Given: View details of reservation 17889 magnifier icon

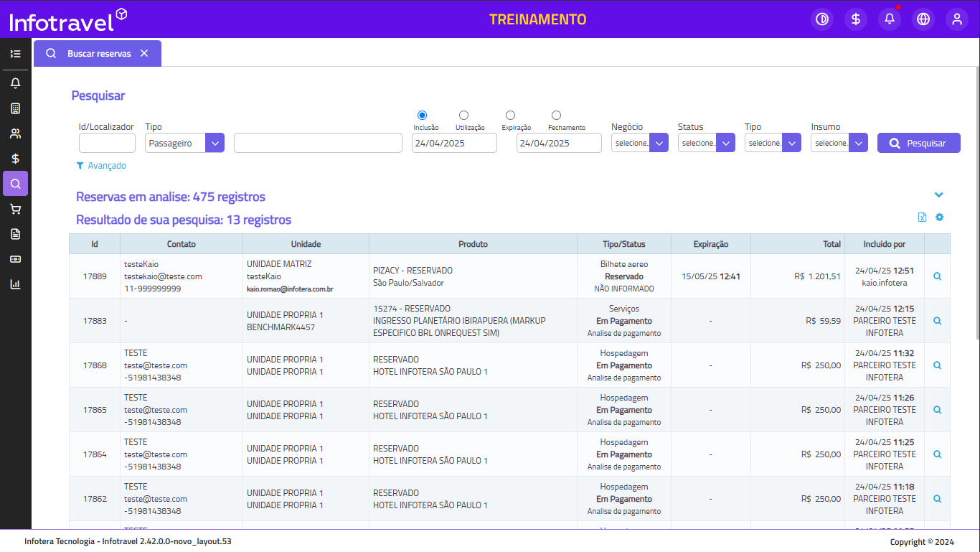Looking at the screenshot, I should 937,276.
